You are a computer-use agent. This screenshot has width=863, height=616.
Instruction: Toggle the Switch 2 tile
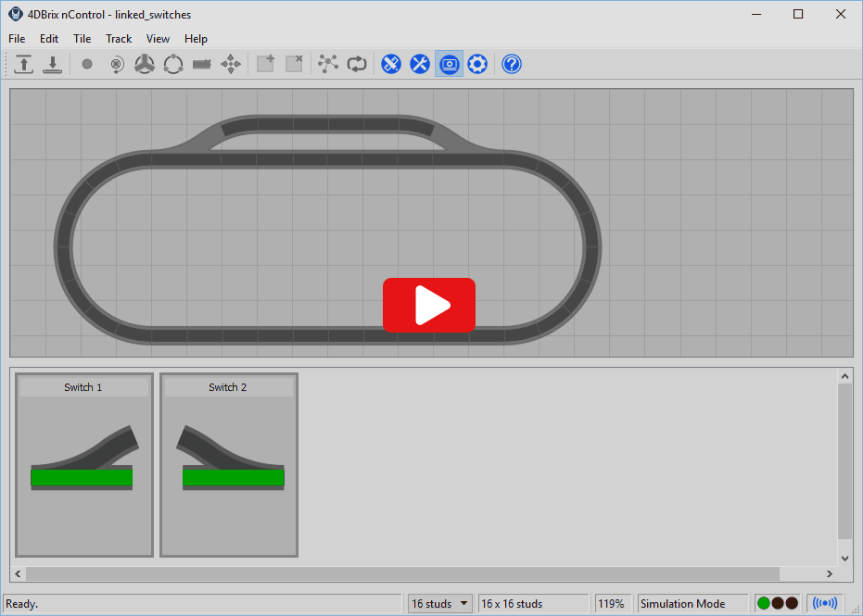click(x=229, y=465)
